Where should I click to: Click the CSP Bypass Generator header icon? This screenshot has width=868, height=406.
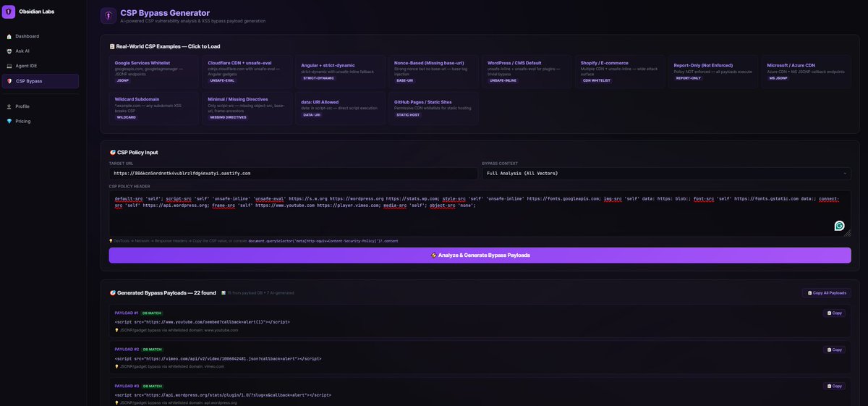108,16
